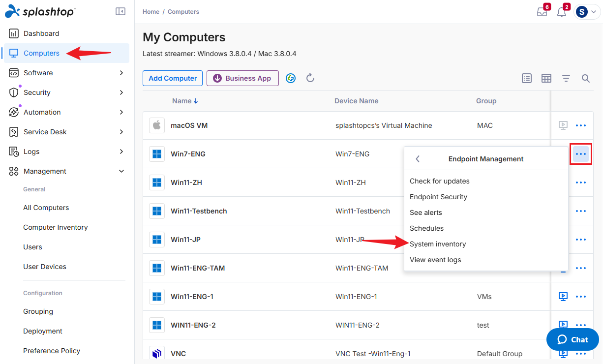This screenshot has height=364, width=603.
Task: Open Deployment under Configuration
Action: (x=43, y=331)
